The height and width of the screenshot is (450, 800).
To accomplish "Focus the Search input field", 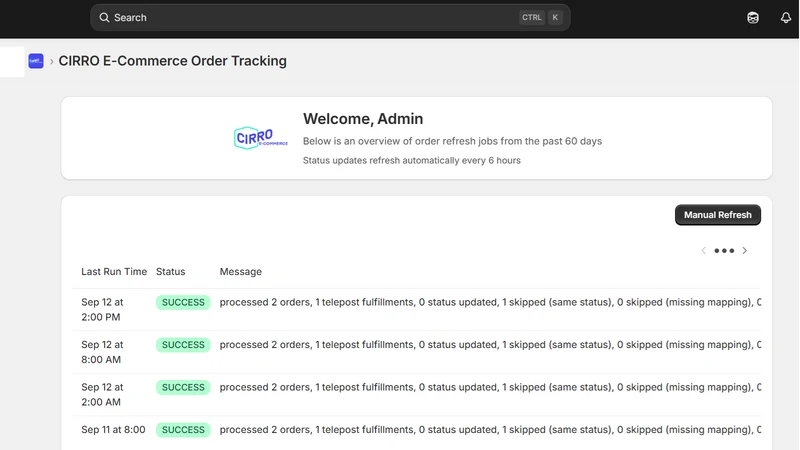I will tap(330, 17).
